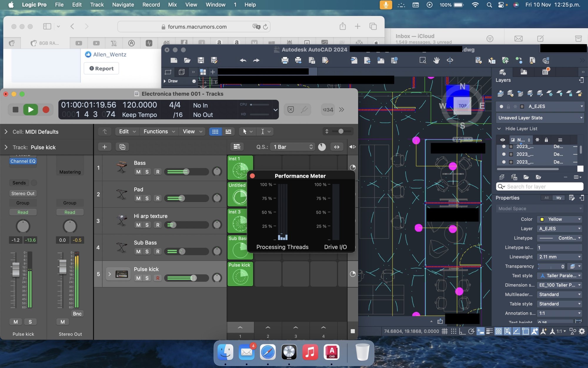Click the 1234 count-in button
Image resolution: width=588 pixels, height=368 pixels.
pyautogui.click(x=328, y=110)
